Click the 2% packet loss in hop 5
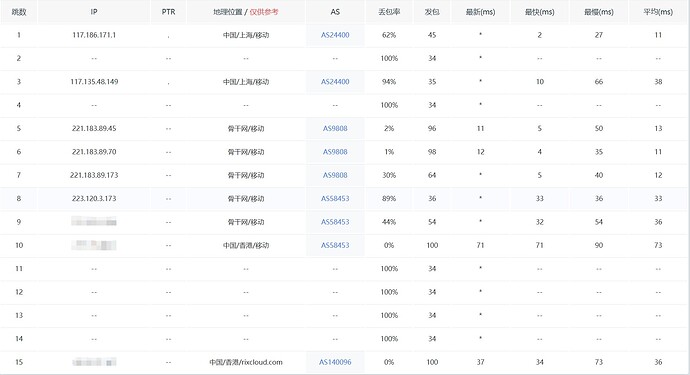690x375 pixels. pyautogui.click(x=389, y=129)
